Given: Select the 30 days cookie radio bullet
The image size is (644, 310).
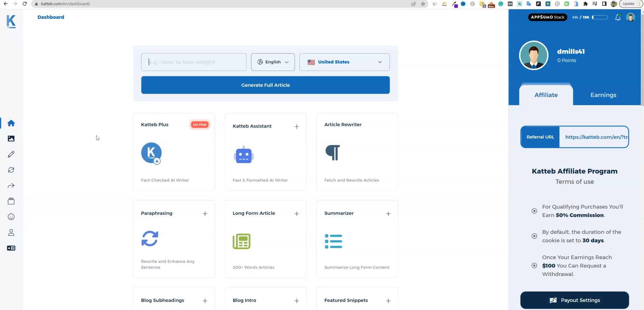Looking at the screenshot, I should pos(534,236).
